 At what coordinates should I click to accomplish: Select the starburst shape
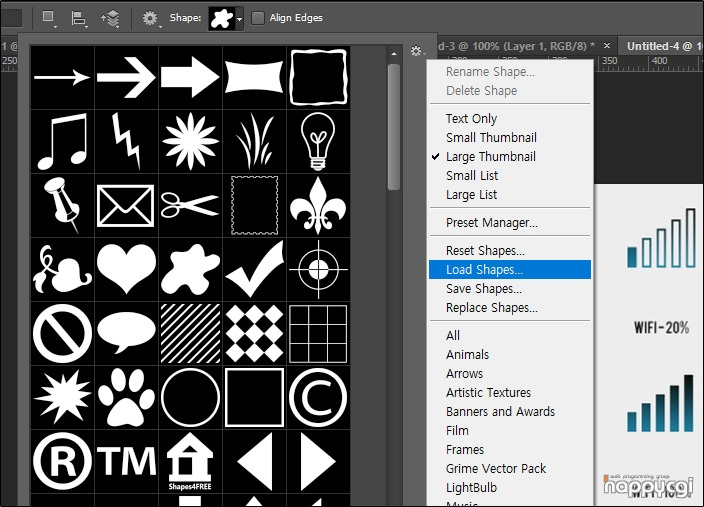62,397
